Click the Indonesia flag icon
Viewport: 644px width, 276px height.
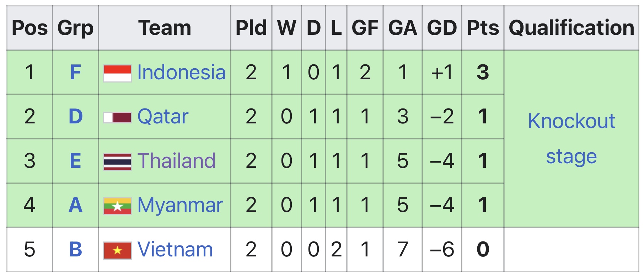(x=117, y=73)
